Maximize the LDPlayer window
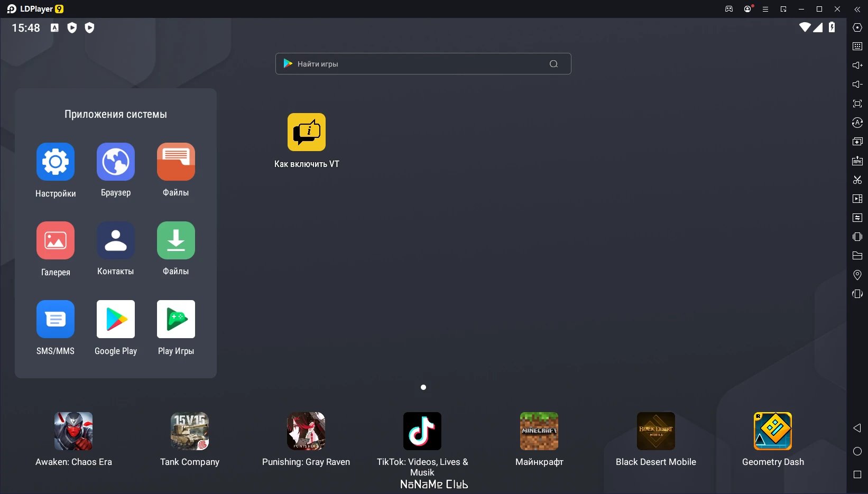868x494 pixels. pyautogui.click(x=819, y=9)
